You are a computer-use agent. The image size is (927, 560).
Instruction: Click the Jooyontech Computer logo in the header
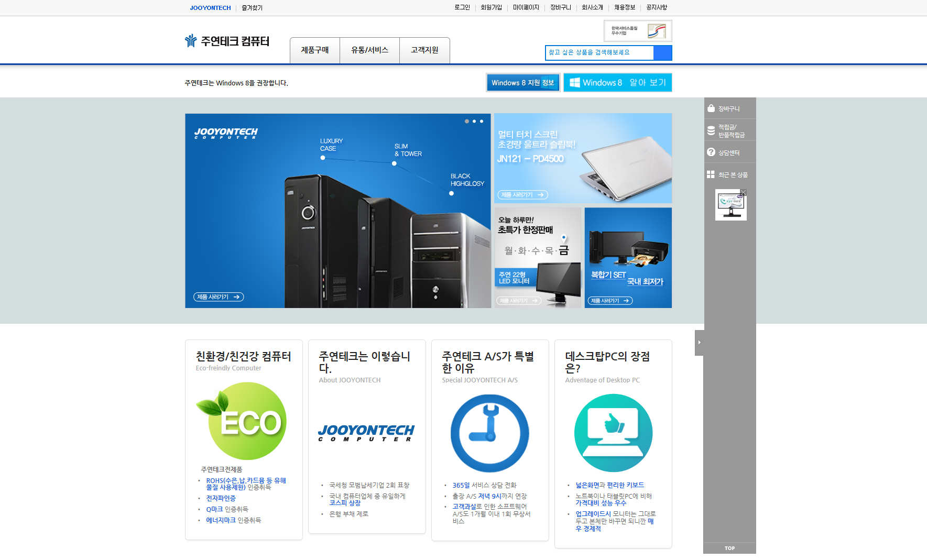227,41
